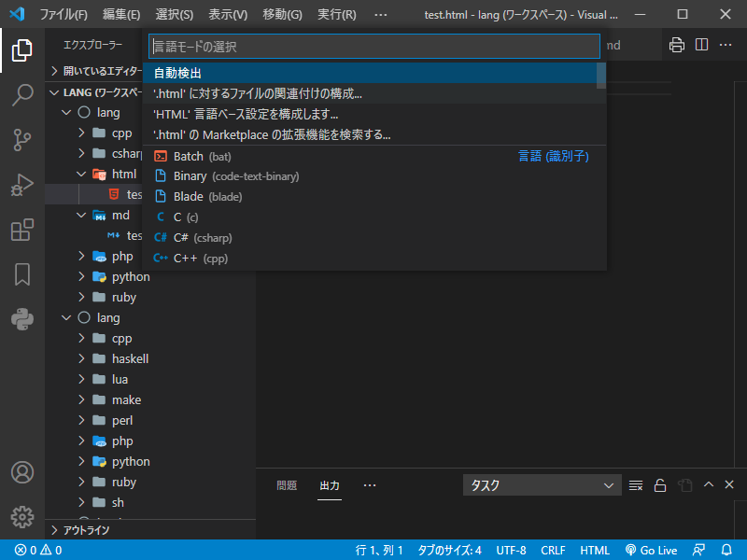Open editor More Actions ellipsis
The width and height of the screenshot is (747, 560).
coord(726,45)
